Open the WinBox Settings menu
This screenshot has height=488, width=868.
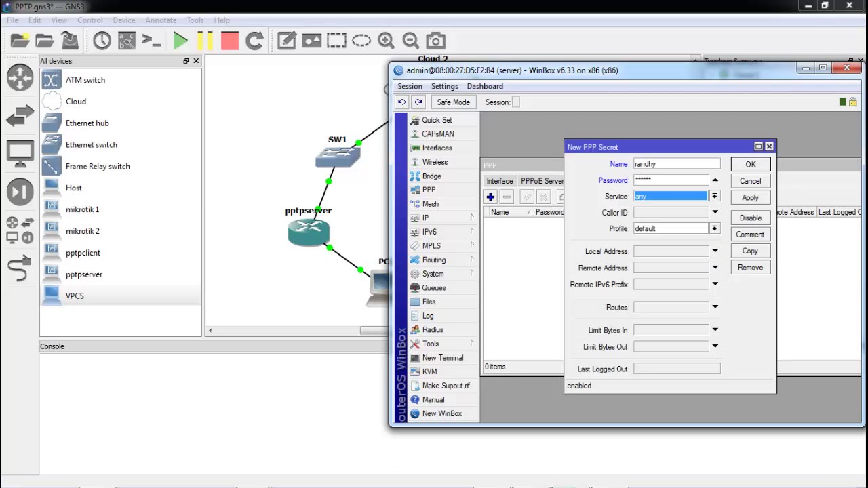pos(445,86)
